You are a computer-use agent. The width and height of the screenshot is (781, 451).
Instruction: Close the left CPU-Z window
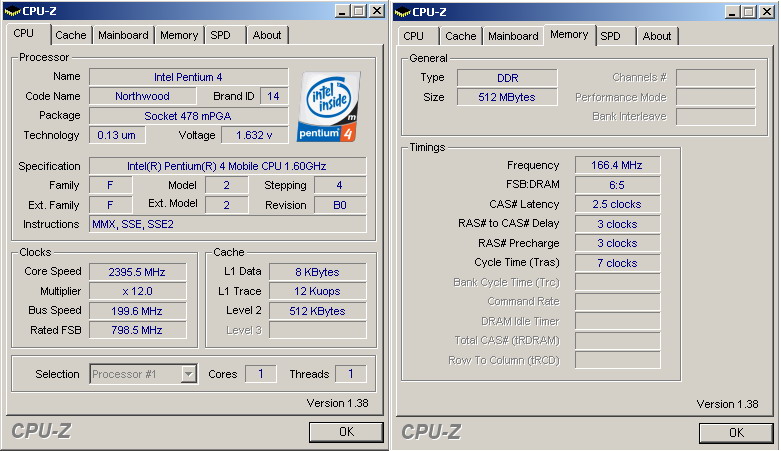377,11
